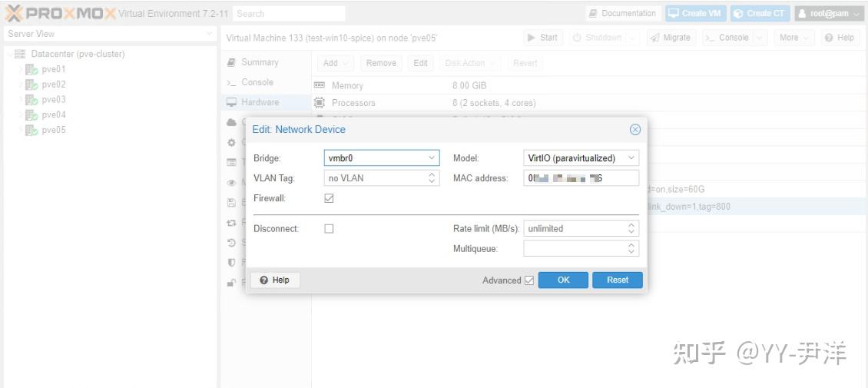Click the Console toolbar button
This screenshot has height=388, width=868.
(x=727, y=38)
